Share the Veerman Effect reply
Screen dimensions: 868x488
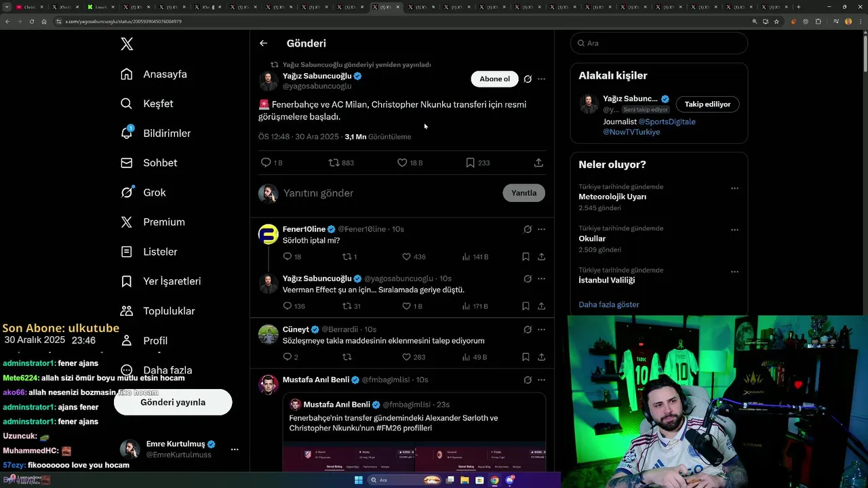tap(542, 306)
